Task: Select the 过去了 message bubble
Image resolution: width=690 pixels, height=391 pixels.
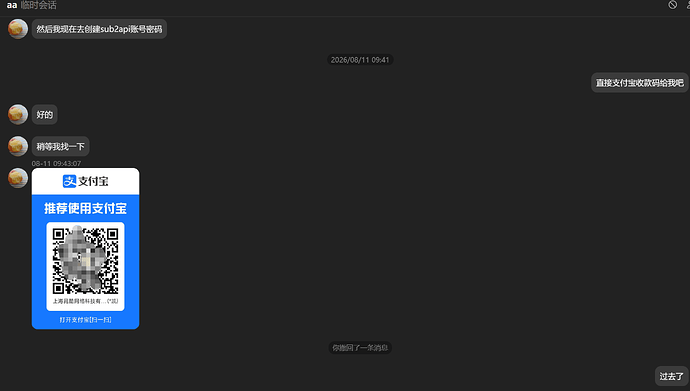Action: (672, 376)
